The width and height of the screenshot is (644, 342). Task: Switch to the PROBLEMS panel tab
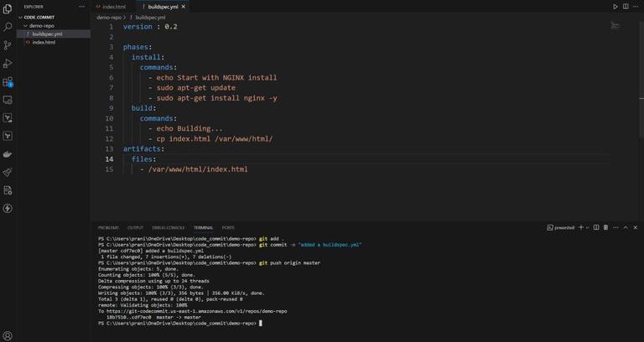coord(108,228)
